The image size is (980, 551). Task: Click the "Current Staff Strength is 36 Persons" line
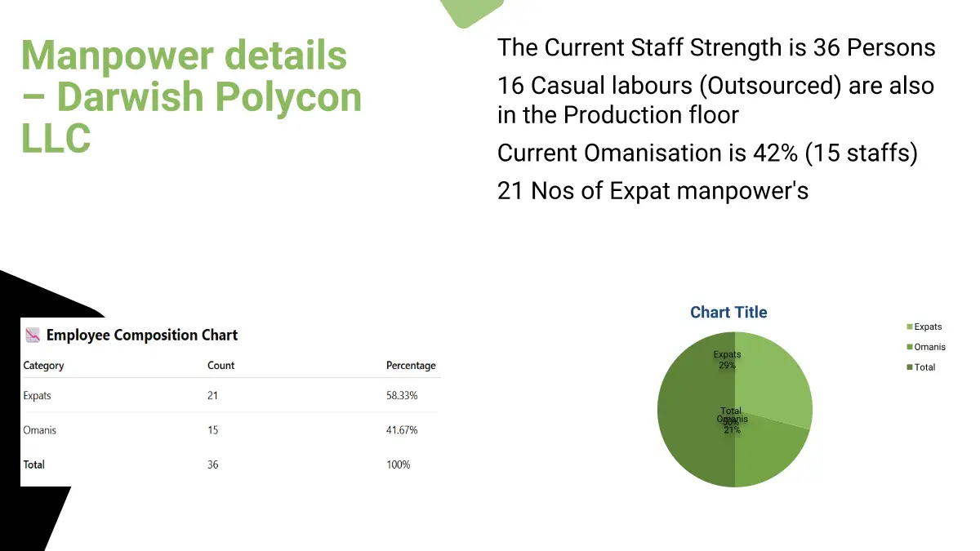tap(716, 47)
